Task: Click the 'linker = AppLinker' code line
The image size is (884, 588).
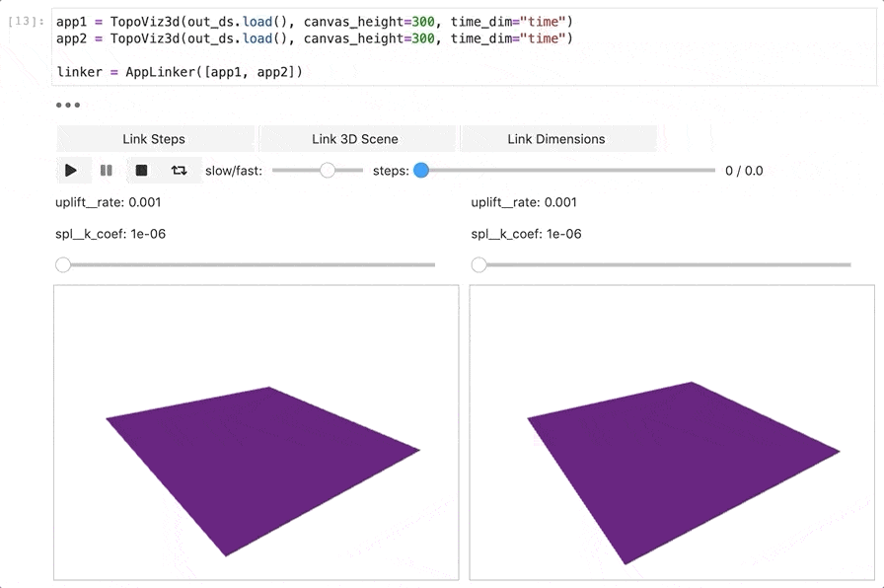Action: coord(180,72)
